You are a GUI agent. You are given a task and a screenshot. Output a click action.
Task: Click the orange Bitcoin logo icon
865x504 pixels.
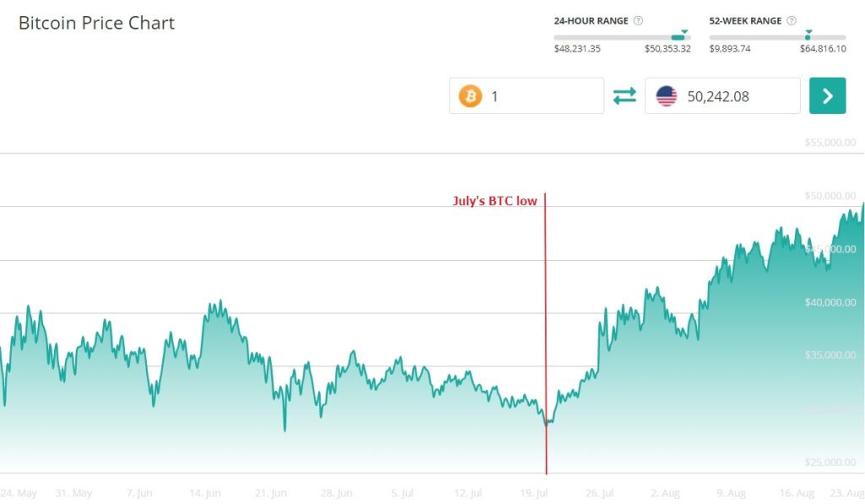point(470,96)
